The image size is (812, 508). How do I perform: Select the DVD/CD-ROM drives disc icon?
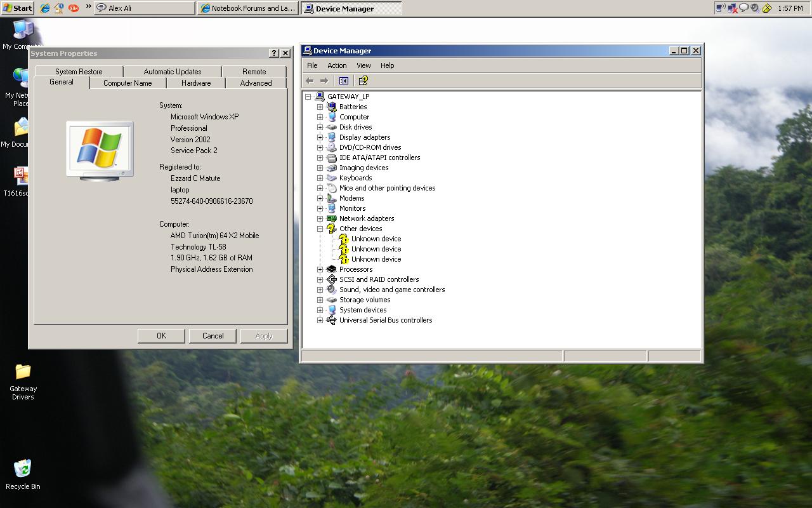tap(331, 147)
